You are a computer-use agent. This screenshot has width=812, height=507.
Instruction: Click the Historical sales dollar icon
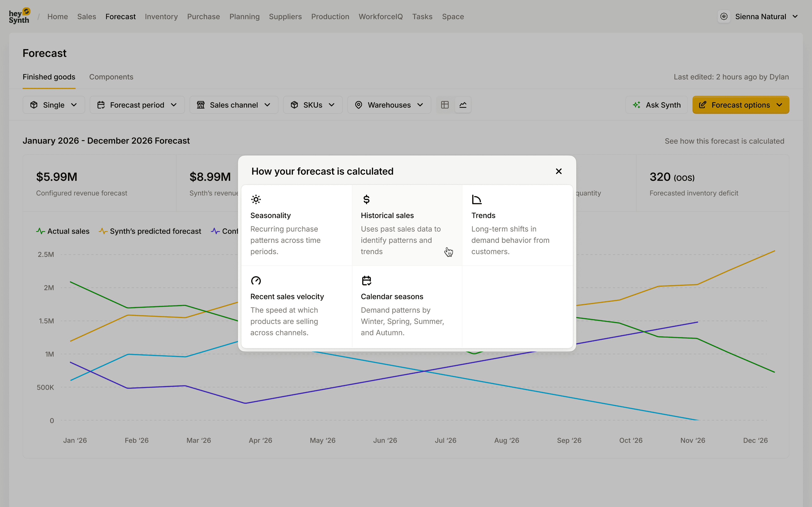tap(366, 199)
